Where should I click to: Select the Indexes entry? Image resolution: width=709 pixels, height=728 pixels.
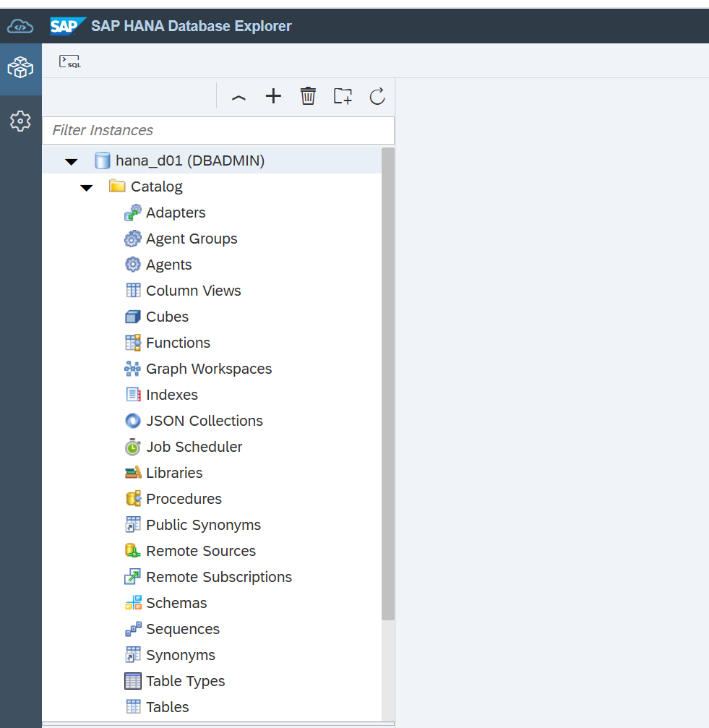[172, 395]
